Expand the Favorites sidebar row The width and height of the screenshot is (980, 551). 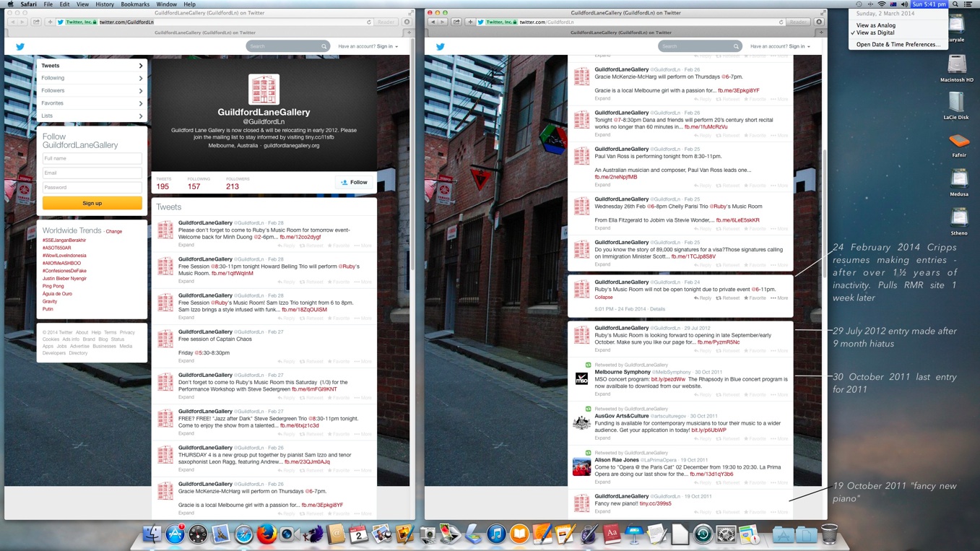92,103
